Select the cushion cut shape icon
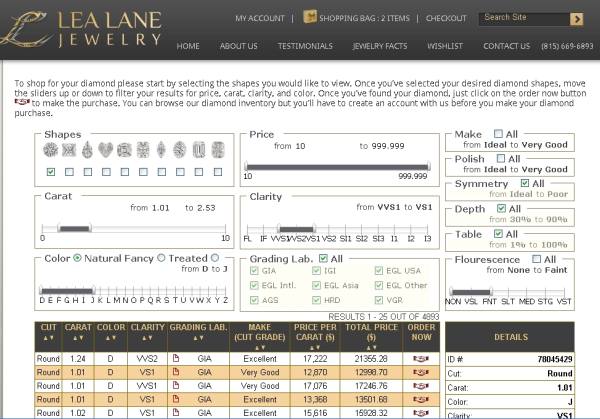This screenshot has height=419, width=600. (143, 150)
